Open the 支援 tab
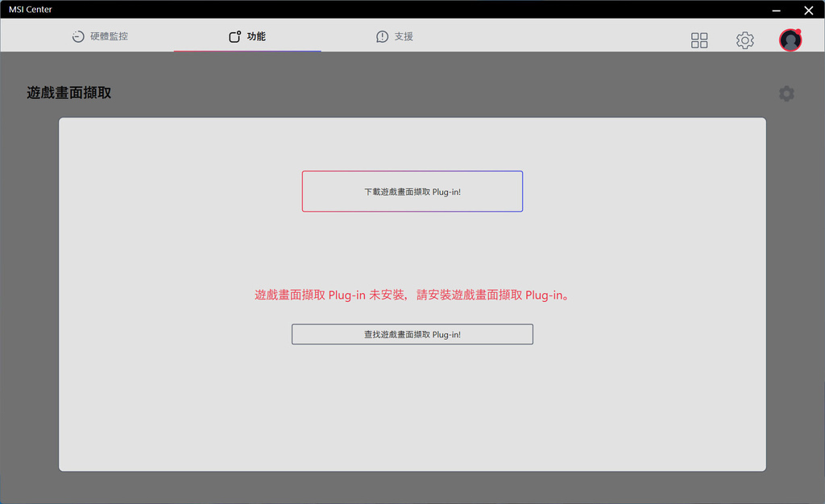Image resolution: width=825 pixels, height=504 pixels. coord(395,36)
